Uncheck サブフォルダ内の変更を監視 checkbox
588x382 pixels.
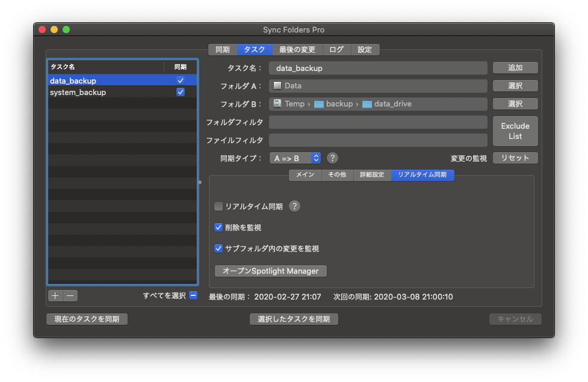pyautogui.click(x=218, y=248)
